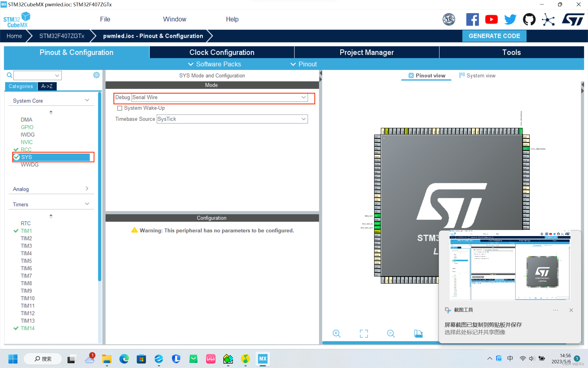
Task: Click the STM32CubeMX MX taskbar icon
Action: point(263,359)
